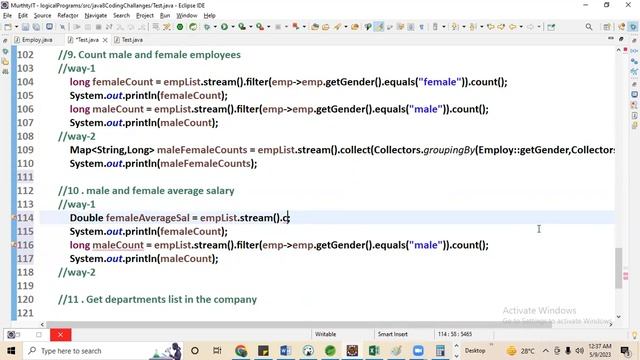Click the Windows Start button
The width and height of the screenshot is (640, 360).
click(11, 351)
